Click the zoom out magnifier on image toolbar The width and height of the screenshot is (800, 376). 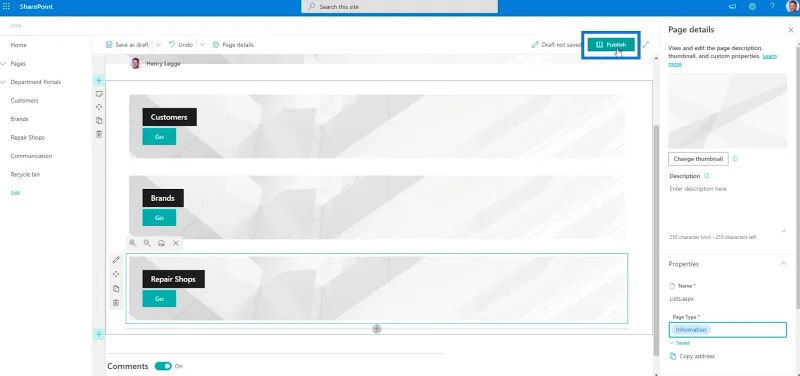click(x=147, y=243)
